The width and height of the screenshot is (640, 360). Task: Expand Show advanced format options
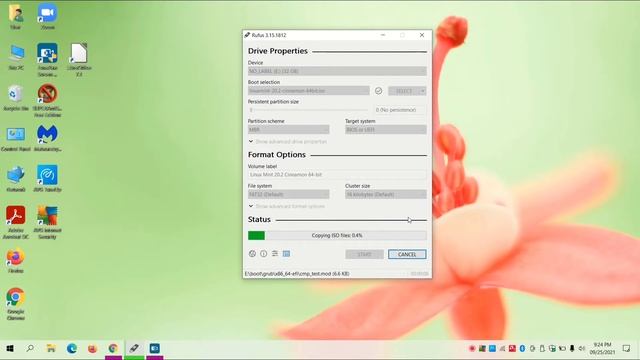287,206
